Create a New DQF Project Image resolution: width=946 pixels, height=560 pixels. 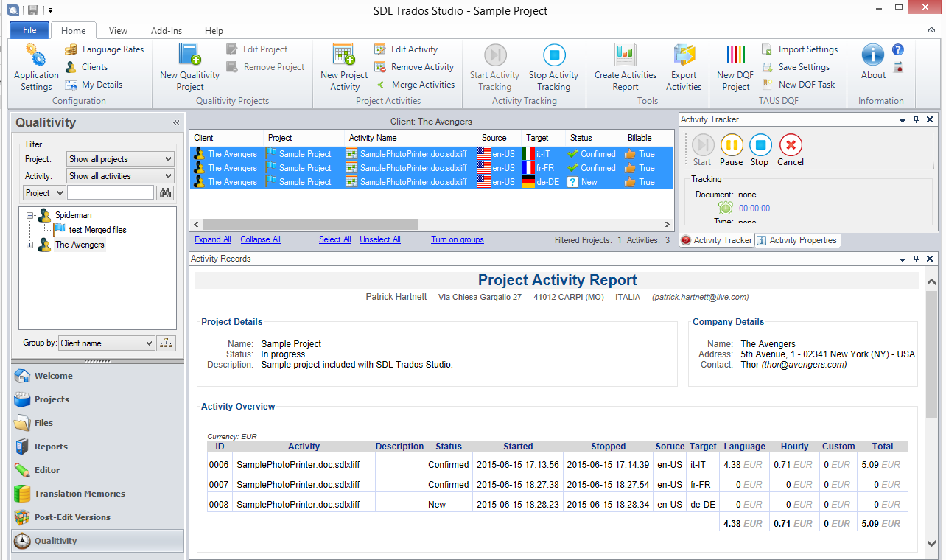click(x=735, y=67)
